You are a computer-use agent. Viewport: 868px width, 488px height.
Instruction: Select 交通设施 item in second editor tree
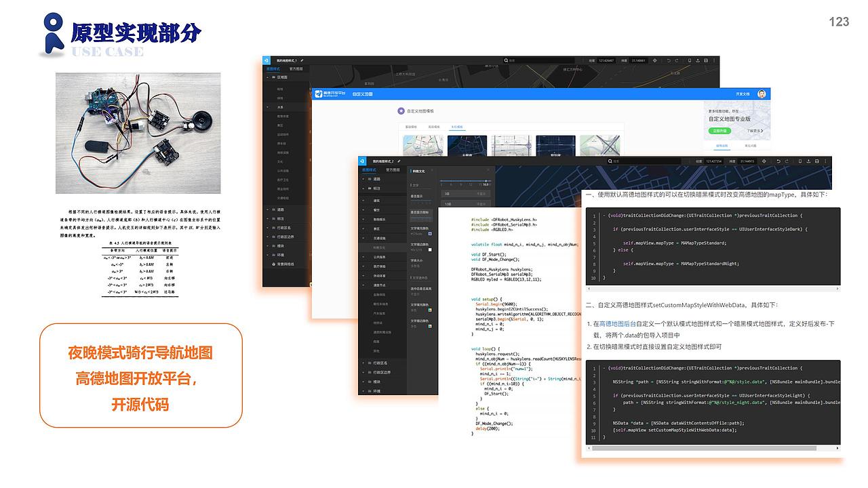click(x=382, y=238)
